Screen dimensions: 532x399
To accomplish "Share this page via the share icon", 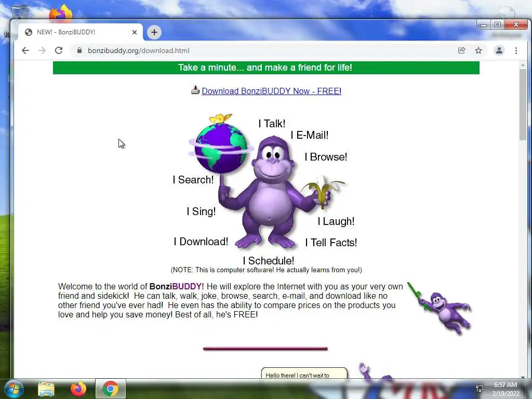I will pyautogui.click(x=461, y=50).
